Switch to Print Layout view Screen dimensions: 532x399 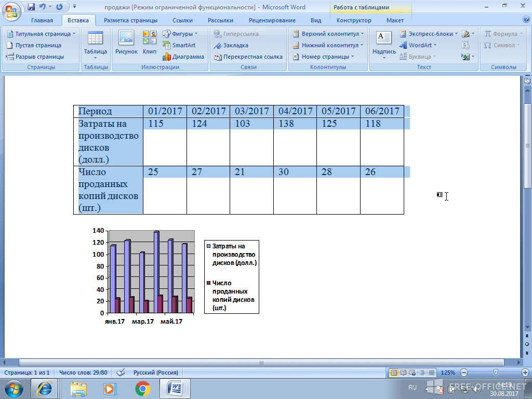coord(394,373)
